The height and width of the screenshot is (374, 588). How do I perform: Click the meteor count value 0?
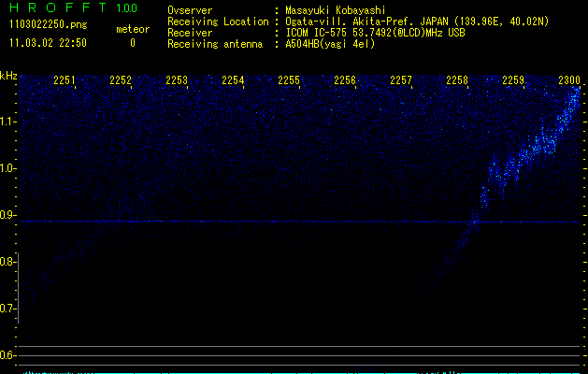point(133,43)
